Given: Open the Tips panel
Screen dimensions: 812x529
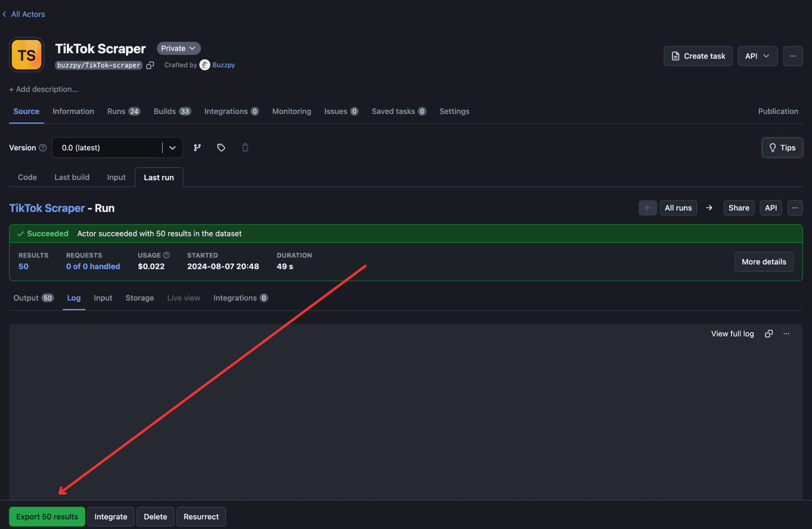Looking at the screenshot, I should pos(782,148).
